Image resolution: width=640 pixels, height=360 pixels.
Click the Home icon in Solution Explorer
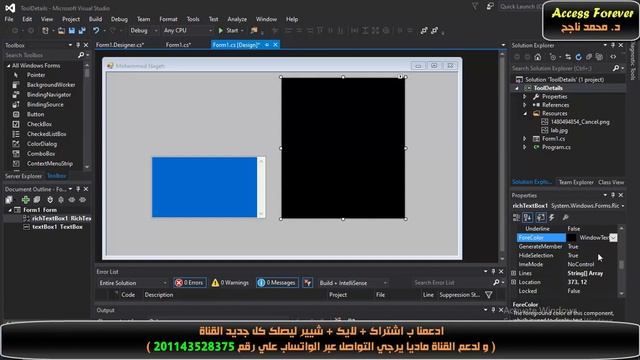click(538, 57)
